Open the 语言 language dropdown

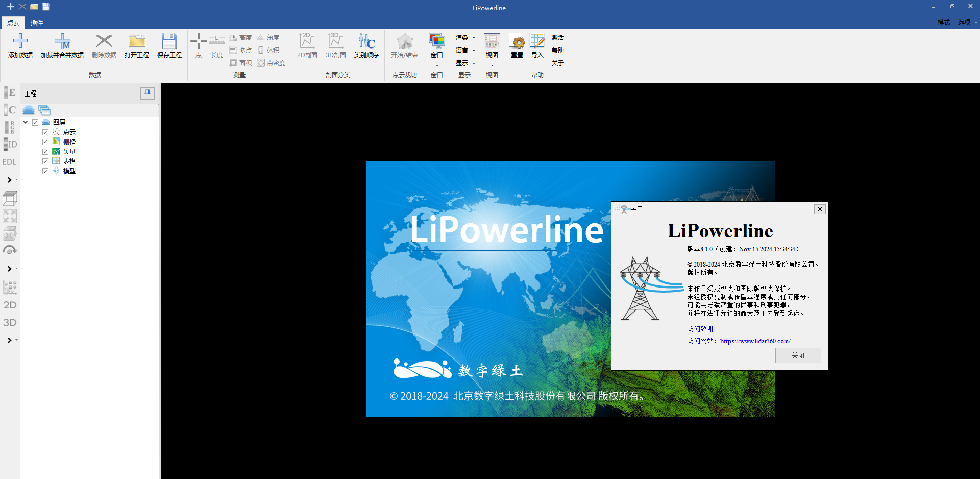click(x=465, y=51)
